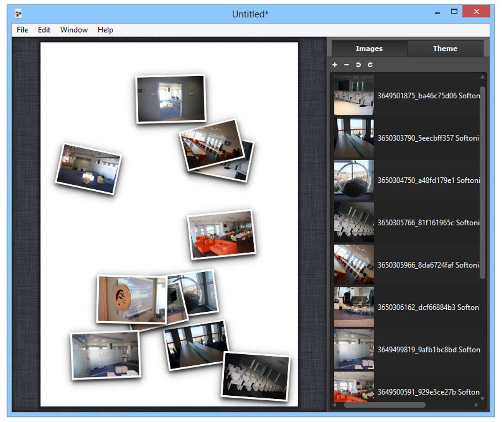Click the scroll left arrow in image list
Viewport: 504px width, 422px height.
point(335,405)
